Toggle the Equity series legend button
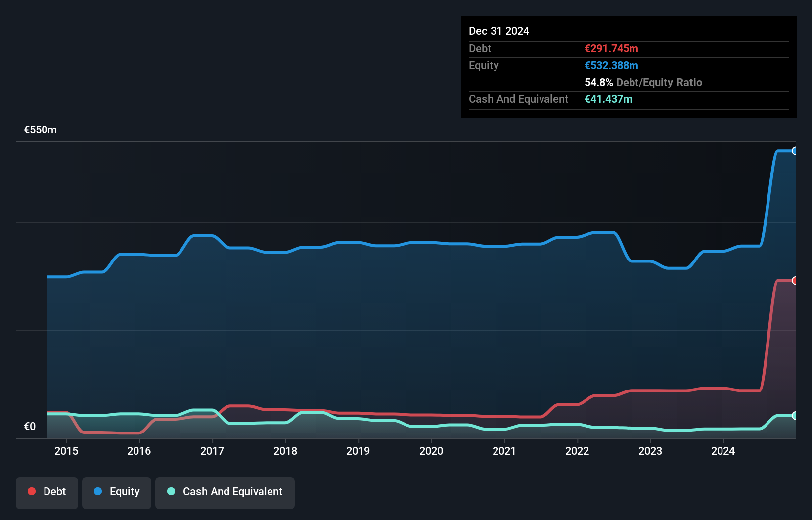The height and width of the screenshot is (520, 812). coord(117,493)
